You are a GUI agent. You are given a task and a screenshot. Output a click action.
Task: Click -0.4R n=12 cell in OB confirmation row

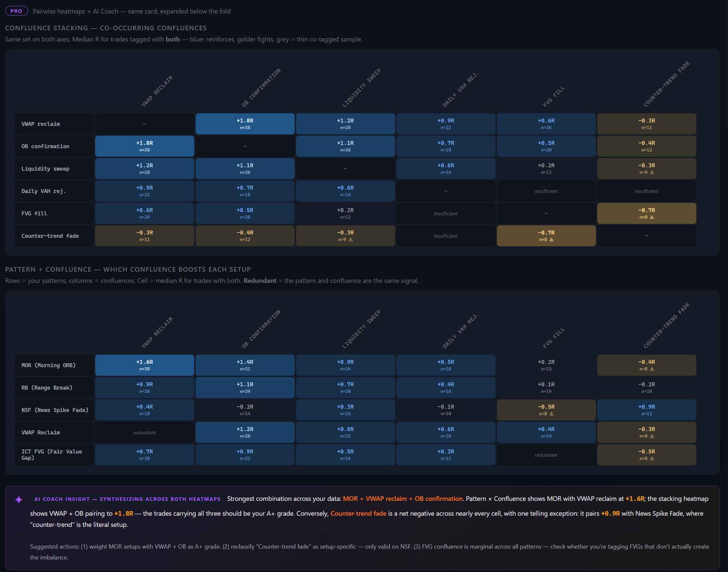tap(647, 146)
